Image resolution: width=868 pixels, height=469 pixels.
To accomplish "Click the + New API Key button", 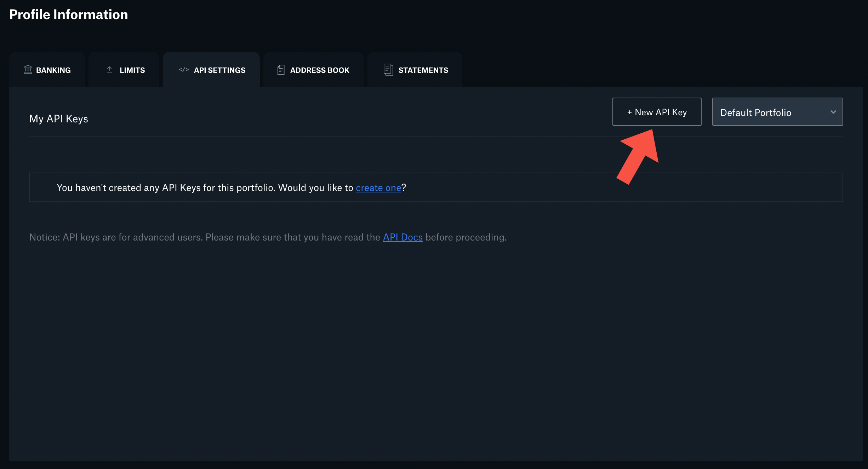I will [657, 112].
